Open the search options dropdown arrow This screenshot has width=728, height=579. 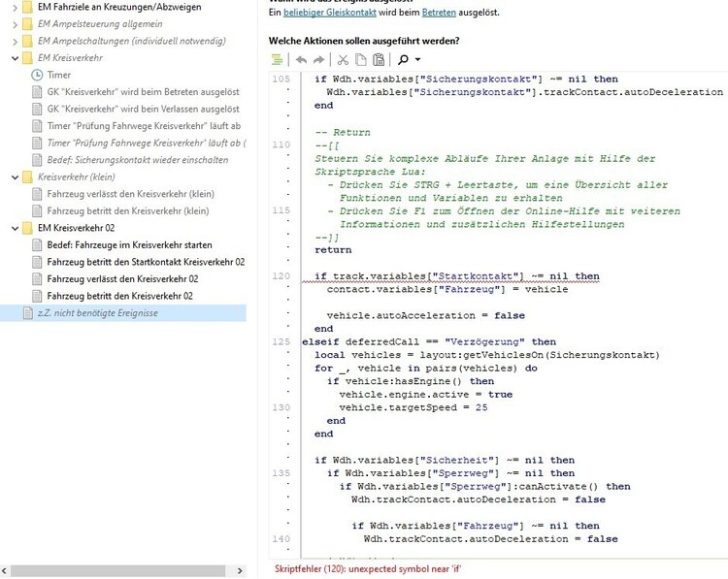[x=417, y=60]
